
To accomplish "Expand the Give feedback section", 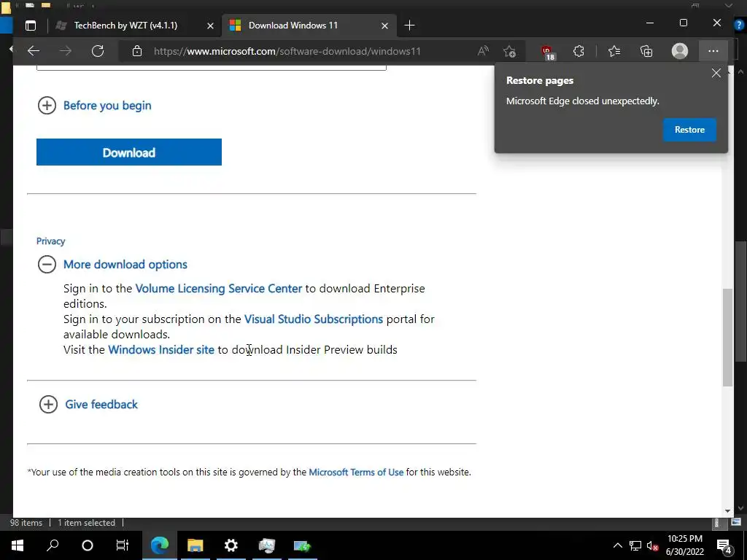I will (88, 404).
